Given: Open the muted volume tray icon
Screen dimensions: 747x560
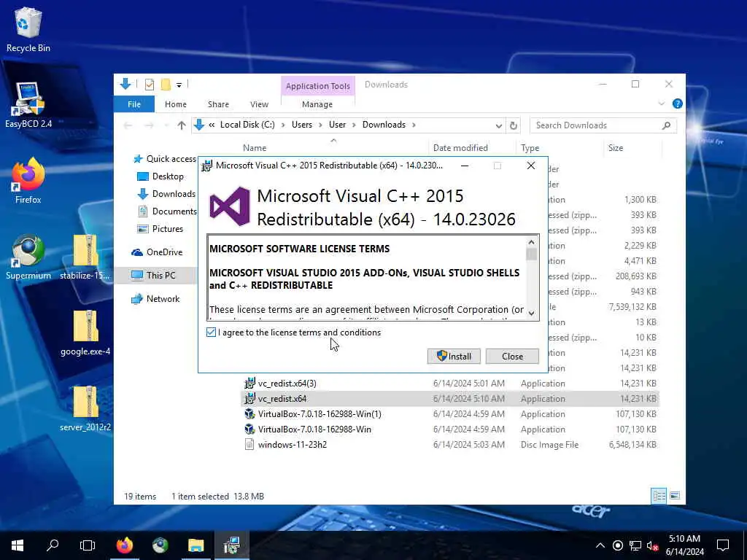Looking at the screenshot, I should coord(653,545).
